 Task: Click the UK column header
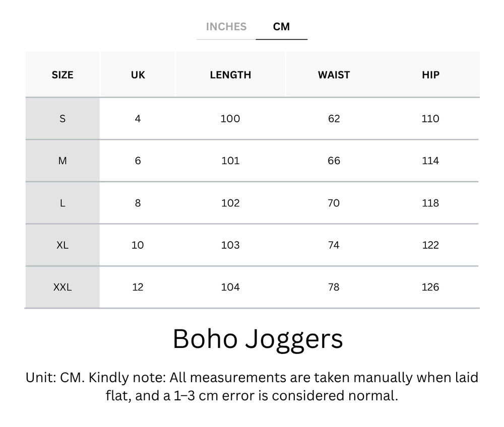pos(138,75)
